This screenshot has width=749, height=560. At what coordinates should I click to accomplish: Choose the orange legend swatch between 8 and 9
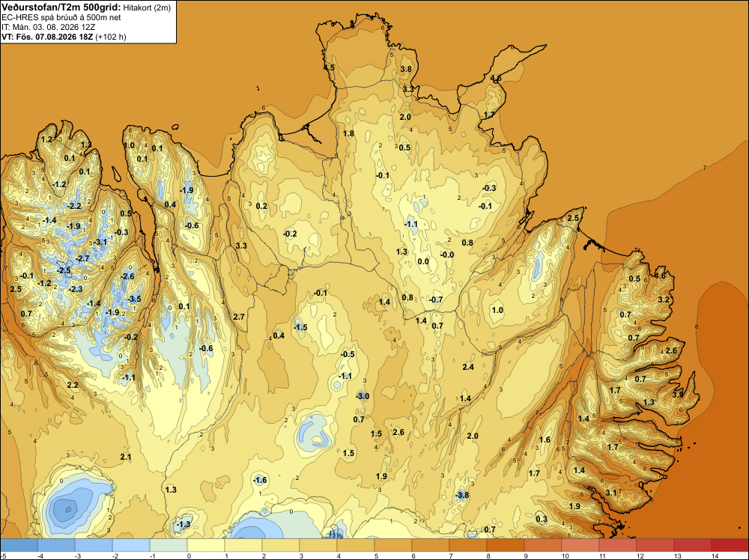(x=506, y=545)
